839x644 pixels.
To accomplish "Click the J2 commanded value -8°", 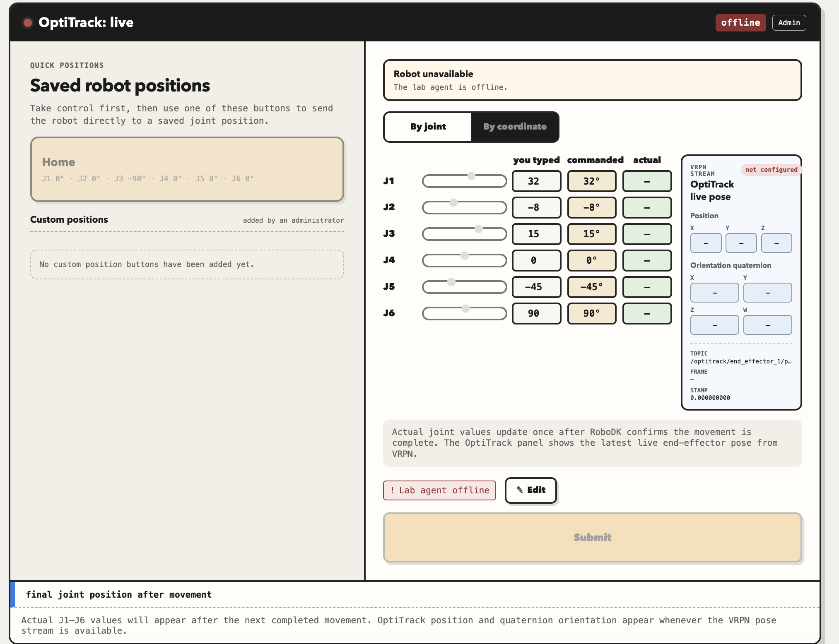I will click(x=592, y=207).
